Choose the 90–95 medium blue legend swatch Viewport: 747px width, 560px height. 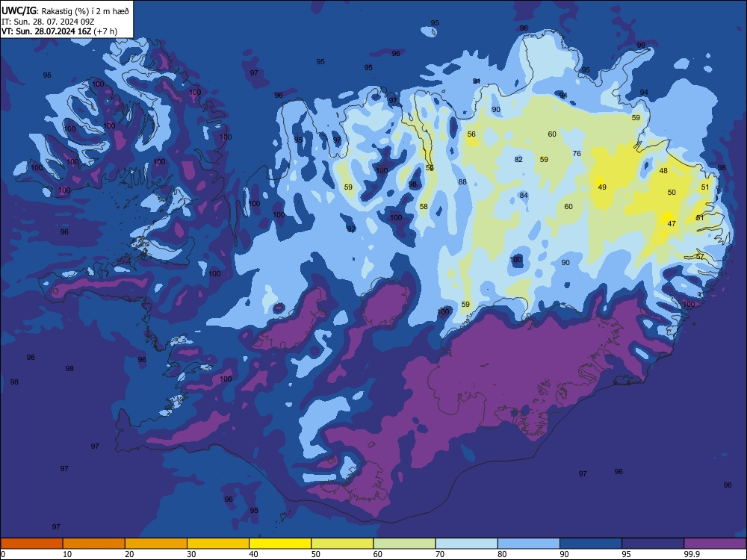[591, 544]
